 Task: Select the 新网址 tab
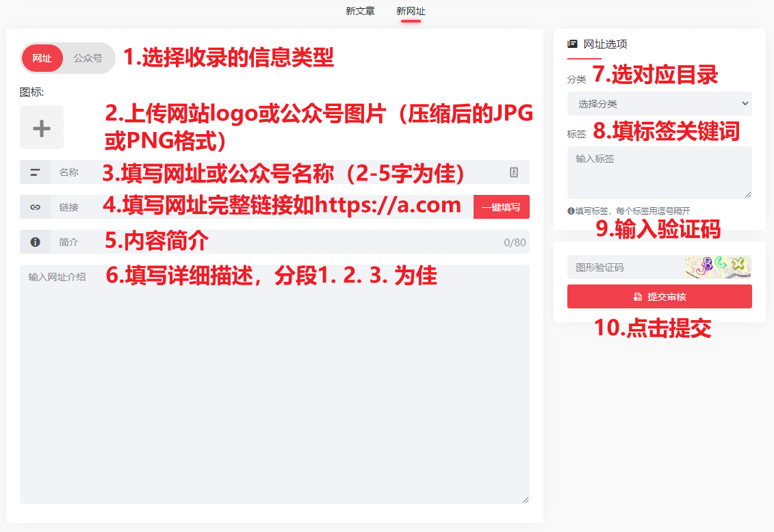click(x=411, y=10)
